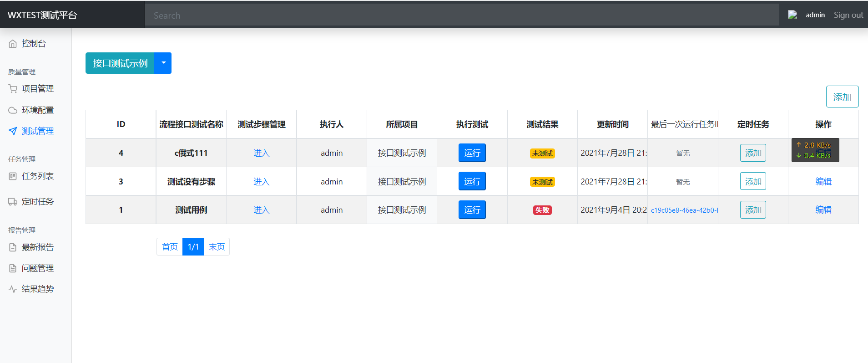
Task: Add scheduled task for c俄式111 row
Action: click(753, 153)
